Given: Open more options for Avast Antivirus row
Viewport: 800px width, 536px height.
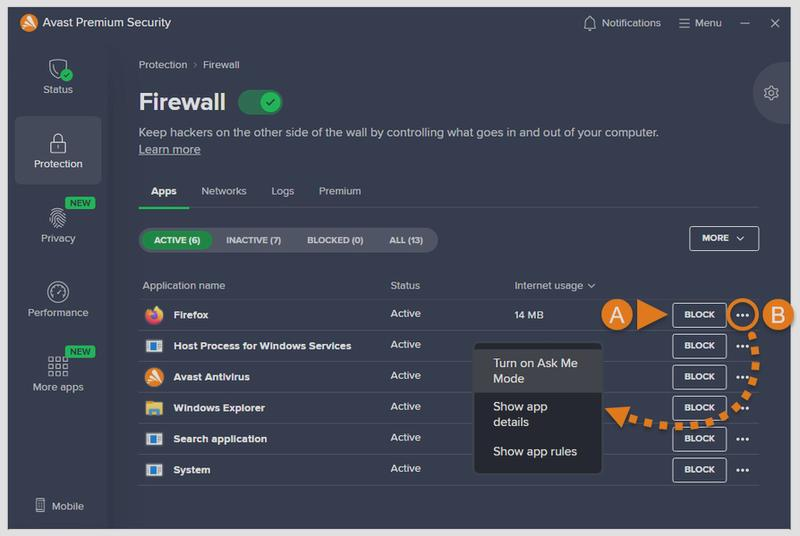Looking at the screenshot, I should (742, 377).
